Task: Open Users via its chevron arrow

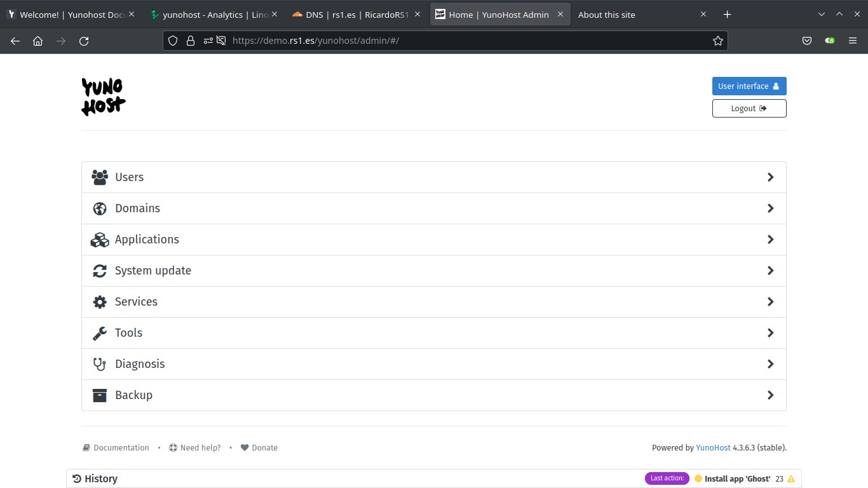Action: pyautogui.click(x=770, y=177)
